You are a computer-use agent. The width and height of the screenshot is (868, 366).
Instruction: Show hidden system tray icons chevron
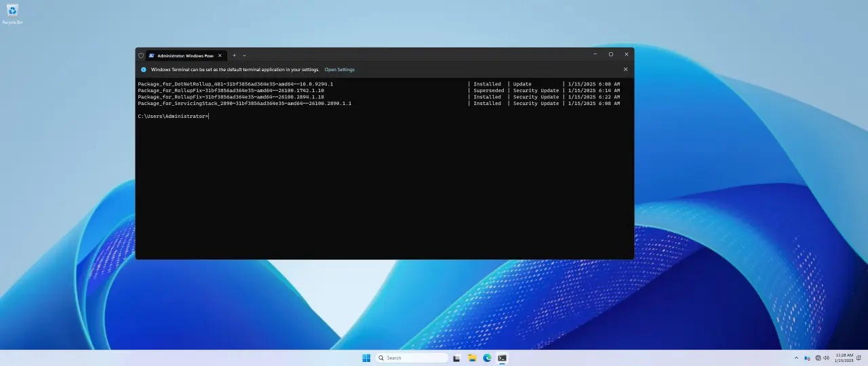coord(796,358)
